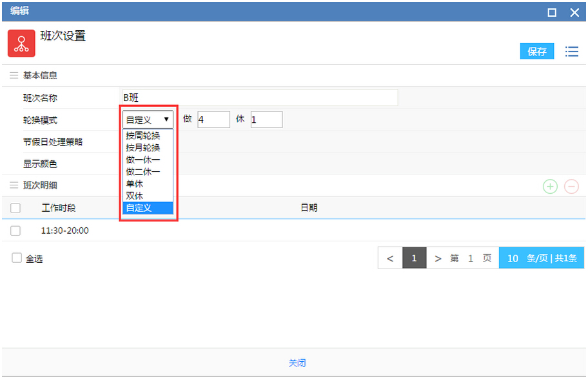This screenshot has width=588, height=378.
Task: Collapse the 基本信息 section handle icon
Action: pos(14,75)
